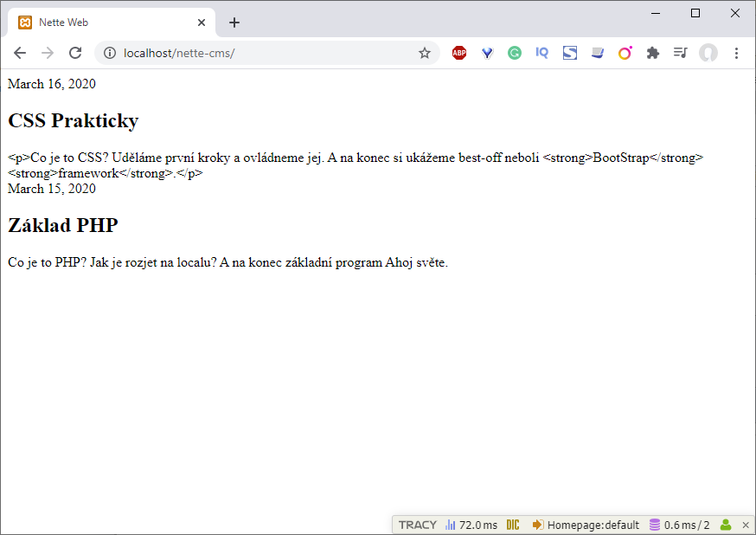The width and height of the screenshot is (756, 535).
Task: Bookmark the page with the star icon
Action: (425, 53)
